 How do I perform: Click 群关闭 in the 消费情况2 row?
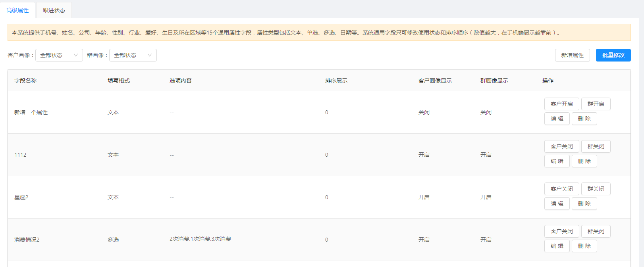click(596, 231)
